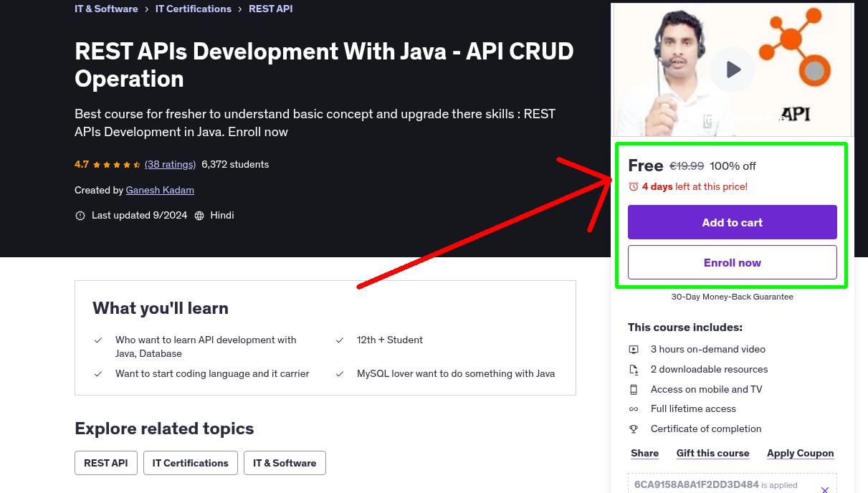Open instructor Ganesh Kadam's profile link

click(160, 190)
